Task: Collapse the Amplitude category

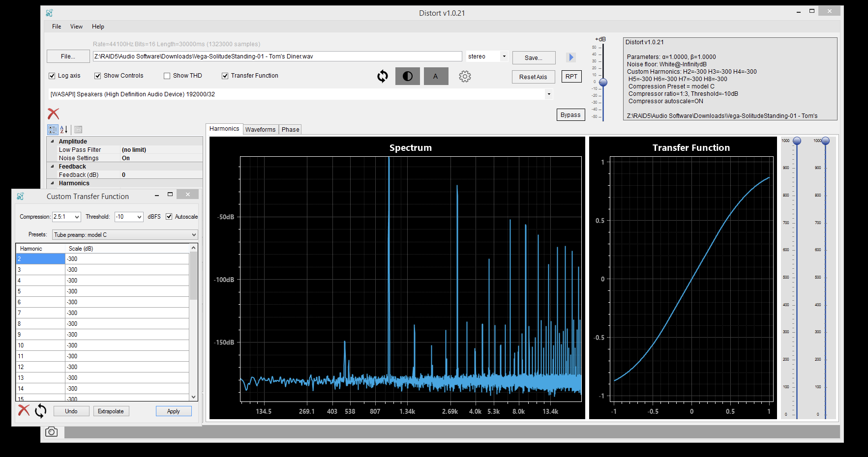Action: [x=53, y=142]
